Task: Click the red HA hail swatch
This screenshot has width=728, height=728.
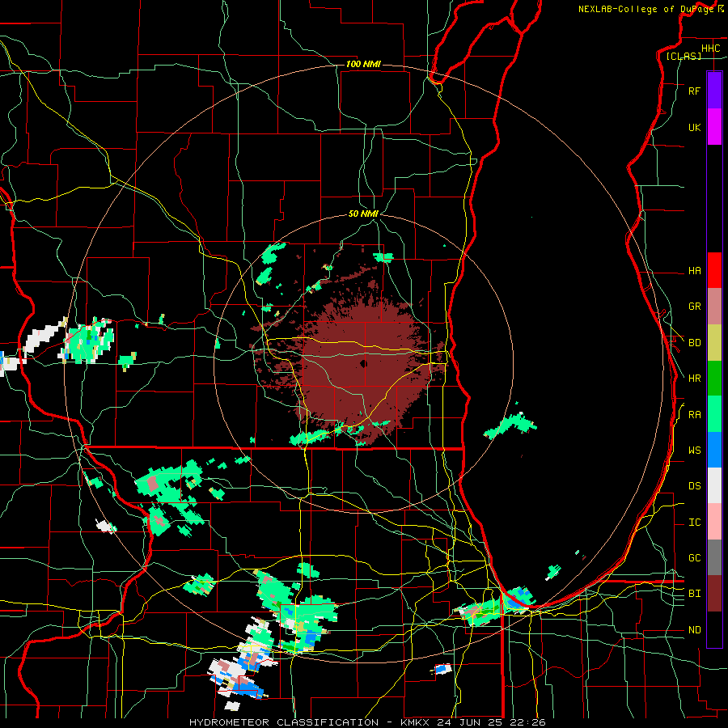Action: pos(714,270)
